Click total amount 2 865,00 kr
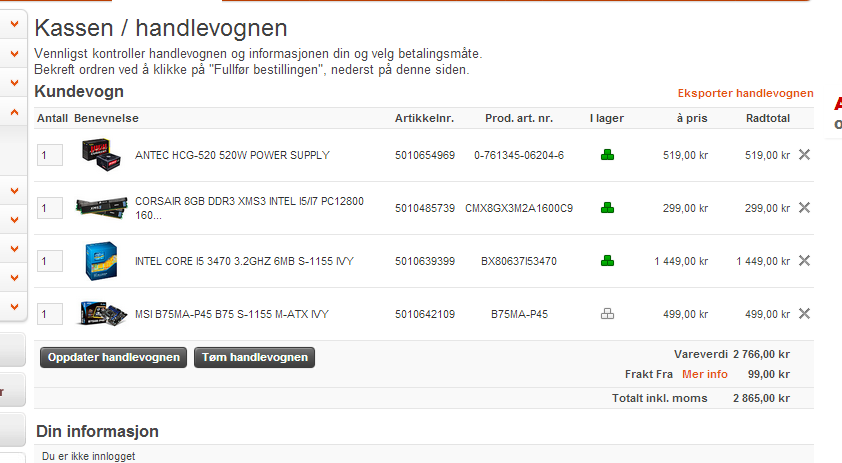842x463 pixels. 761,398
